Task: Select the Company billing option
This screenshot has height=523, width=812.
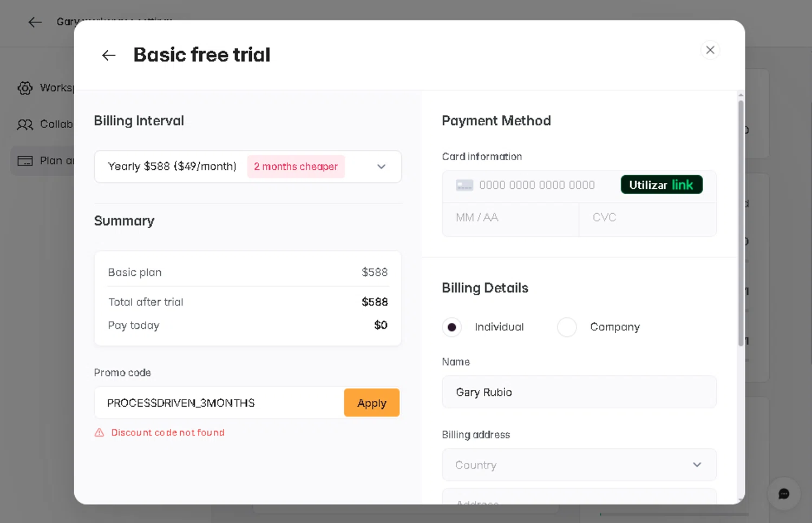Action: pyautogui.click(x=567, y=327)
